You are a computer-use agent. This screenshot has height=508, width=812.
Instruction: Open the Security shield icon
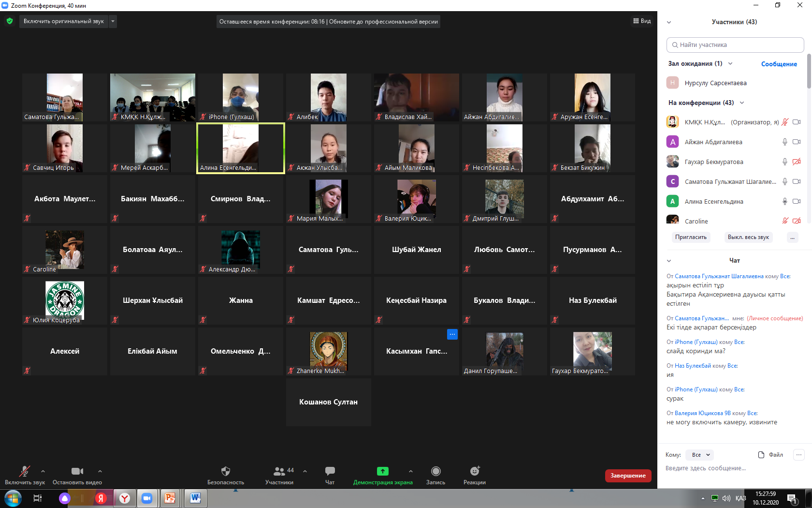click(225, 471)
